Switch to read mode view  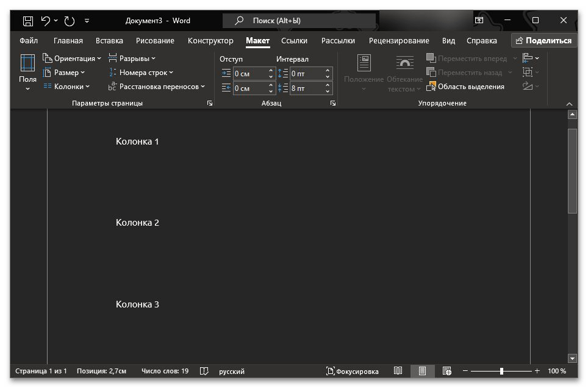tap(398, 371)
